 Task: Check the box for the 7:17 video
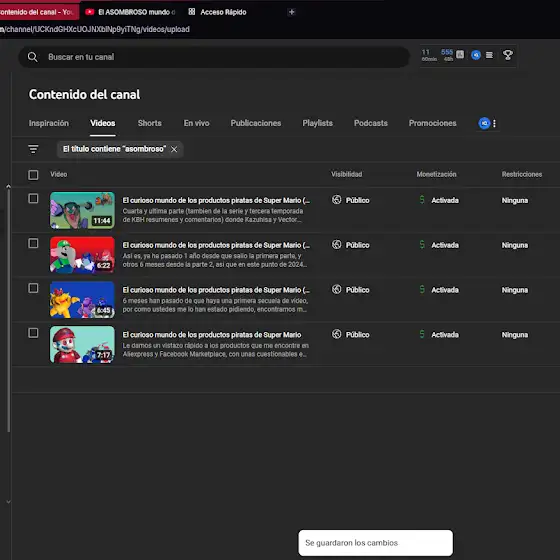[33, 332]
